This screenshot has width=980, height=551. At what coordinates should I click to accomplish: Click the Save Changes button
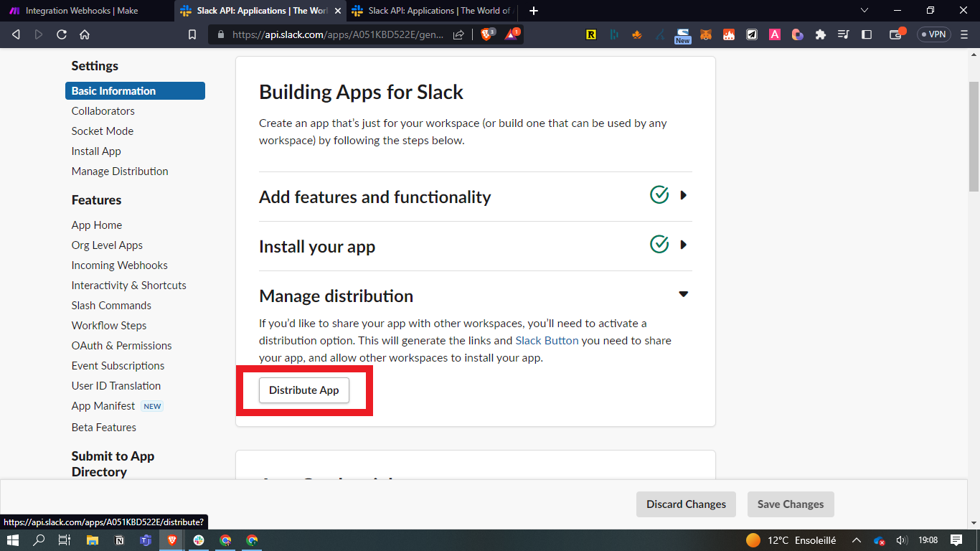(x=790, y=504)
